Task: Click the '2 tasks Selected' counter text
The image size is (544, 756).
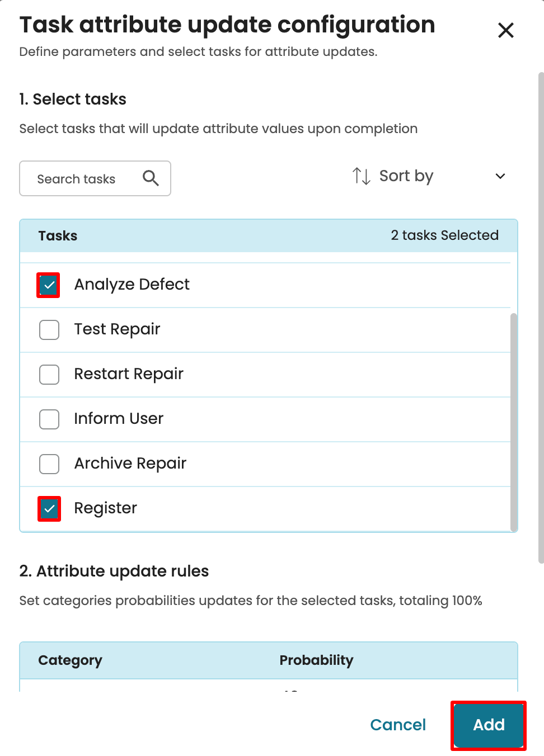Action: [x=444, y=235]
